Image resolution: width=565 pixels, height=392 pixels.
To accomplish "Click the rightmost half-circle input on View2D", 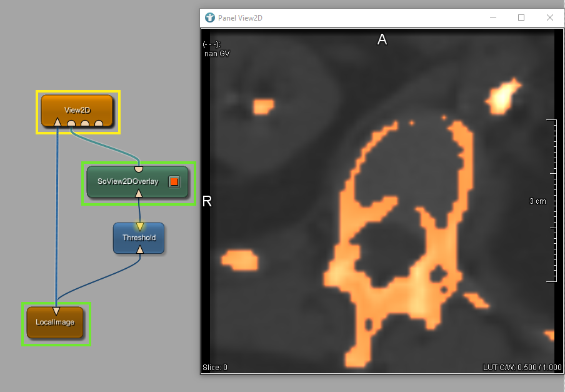I will tap(99, 123).
